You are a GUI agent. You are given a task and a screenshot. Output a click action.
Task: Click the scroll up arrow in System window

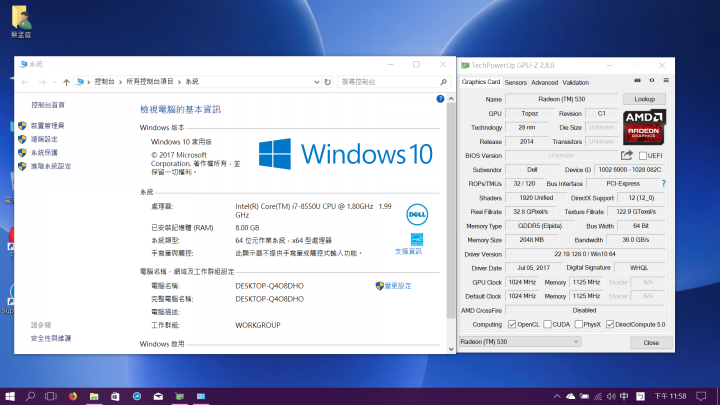451,99
